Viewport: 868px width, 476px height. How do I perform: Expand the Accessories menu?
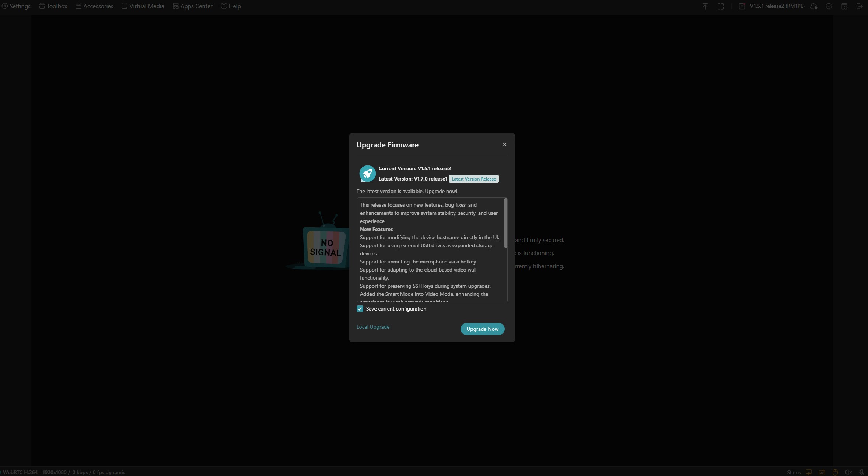94,6
